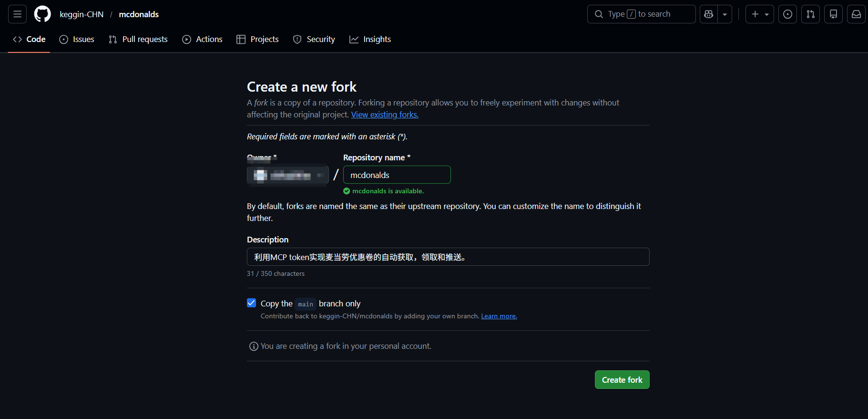Focus the Repository name input field
Screen dimensions: 868x419
point(397,175)
